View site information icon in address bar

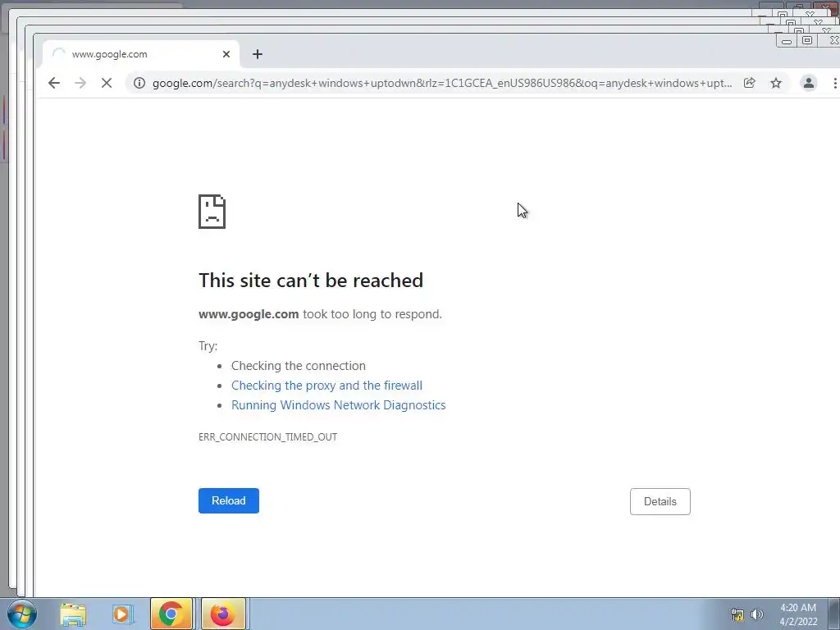(x=139, y=83)
